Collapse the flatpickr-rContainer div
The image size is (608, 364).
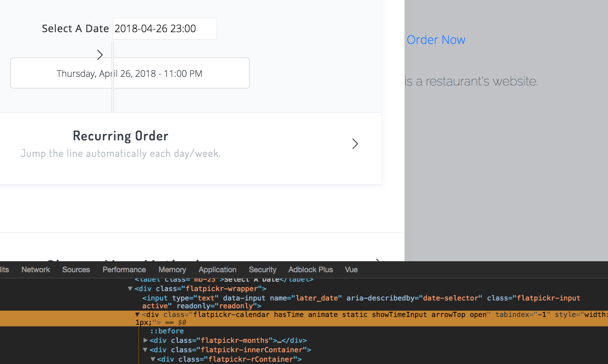[x=152, y=359]
